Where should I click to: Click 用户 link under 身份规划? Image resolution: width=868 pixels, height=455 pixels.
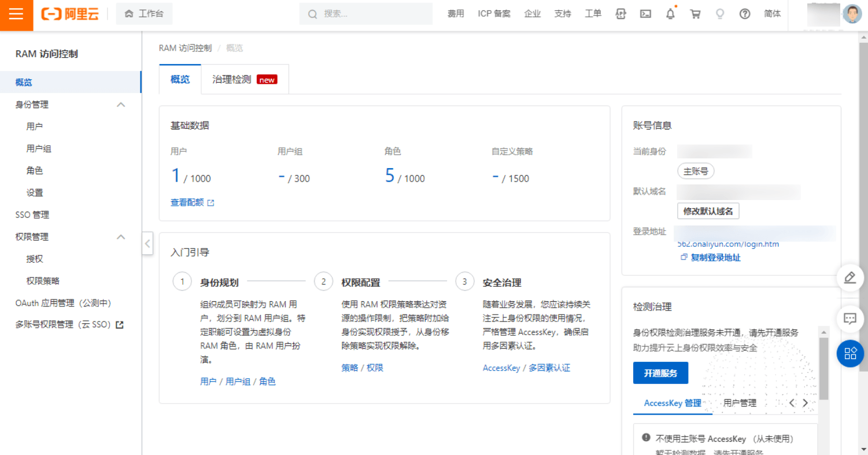(x=208, y=381)
